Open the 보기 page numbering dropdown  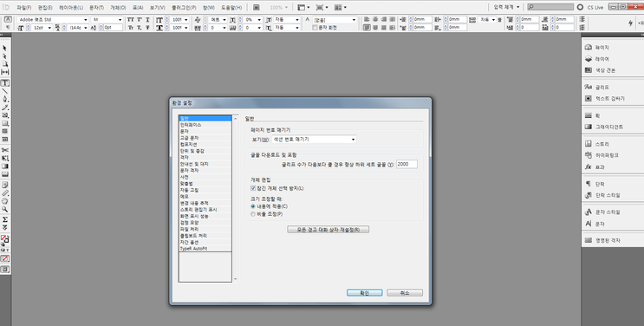[314, 140]
